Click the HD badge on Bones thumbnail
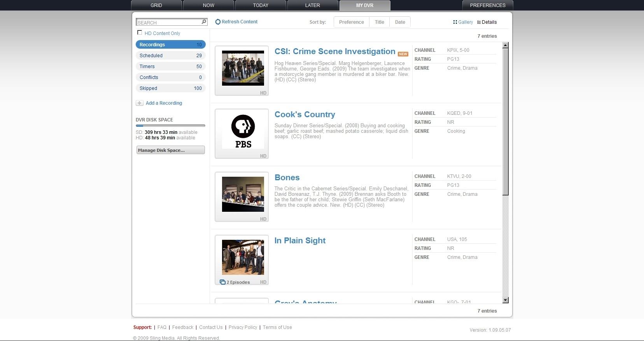644x341 pixels. point(263,219)
